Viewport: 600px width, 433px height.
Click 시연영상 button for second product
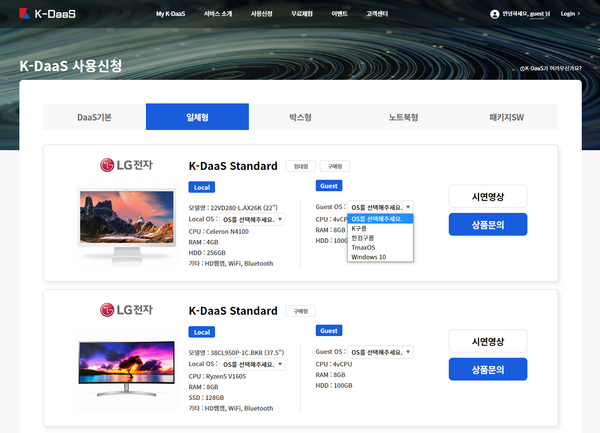click(488, 341)
